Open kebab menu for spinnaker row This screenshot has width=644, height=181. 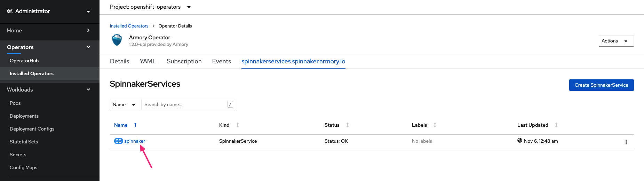coord(626,142)
